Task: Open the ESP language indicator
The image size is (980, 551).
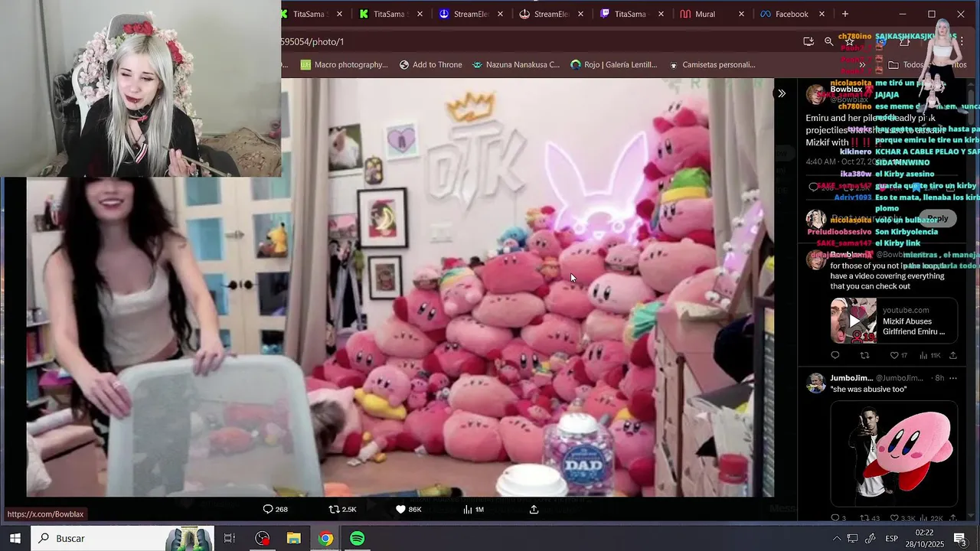Action: coord(891,539)
